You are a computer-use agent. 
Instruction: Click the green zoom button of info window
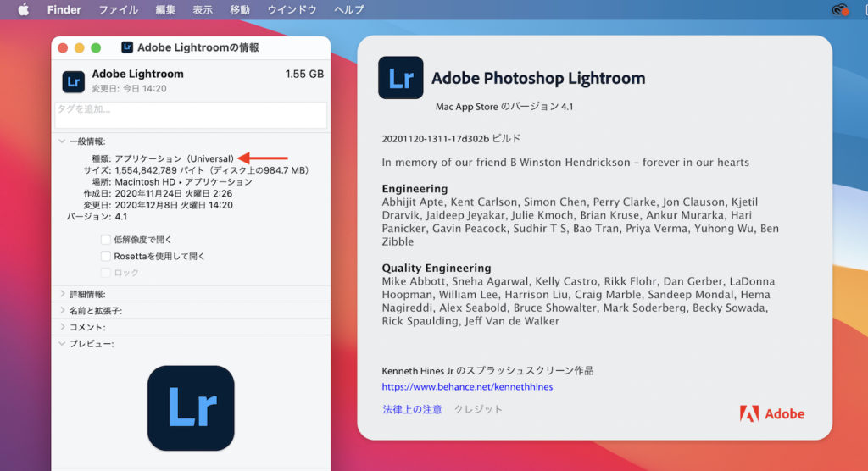point(96,48)
